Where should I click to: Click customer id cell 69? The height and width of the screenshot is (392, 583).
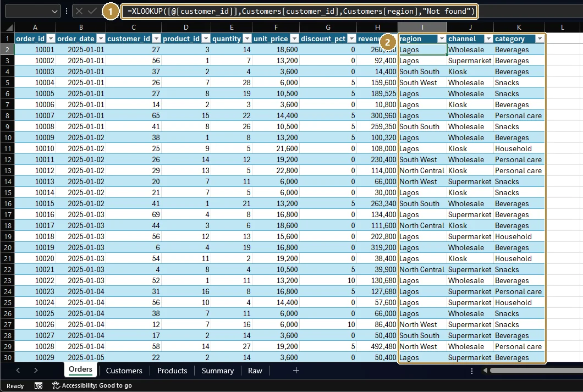point(134,214)
